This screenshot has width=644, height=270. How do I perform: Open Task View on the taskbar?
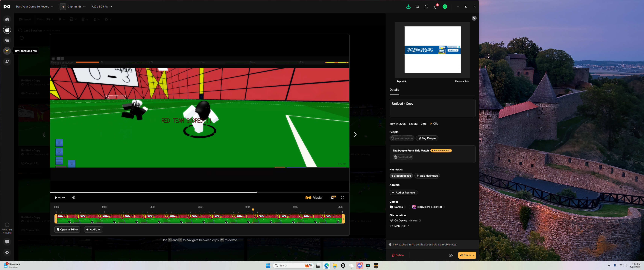click(318, 265)
